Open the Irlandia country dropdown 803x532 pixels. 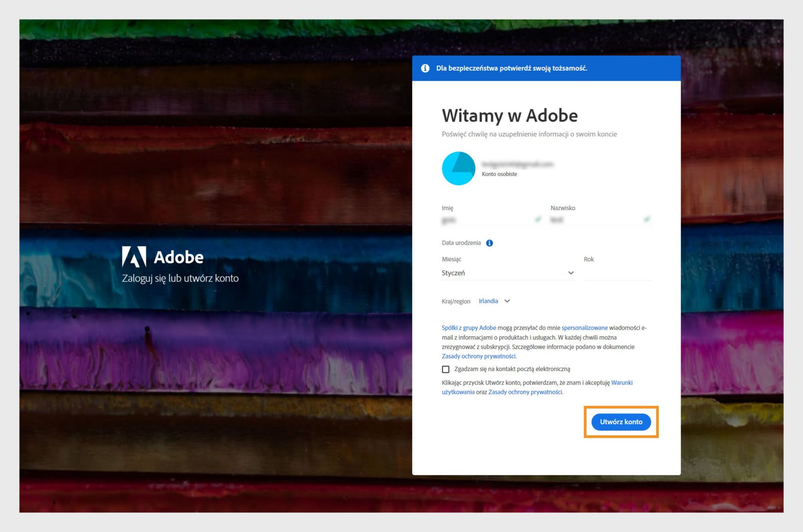click(x=488, y=301)
